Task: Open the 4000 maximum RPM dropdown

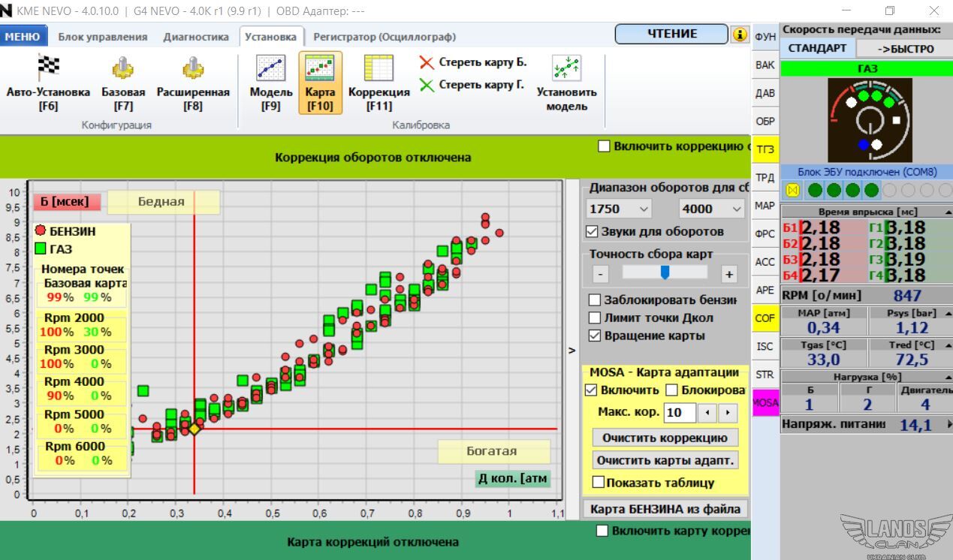Action: (711, 209)
